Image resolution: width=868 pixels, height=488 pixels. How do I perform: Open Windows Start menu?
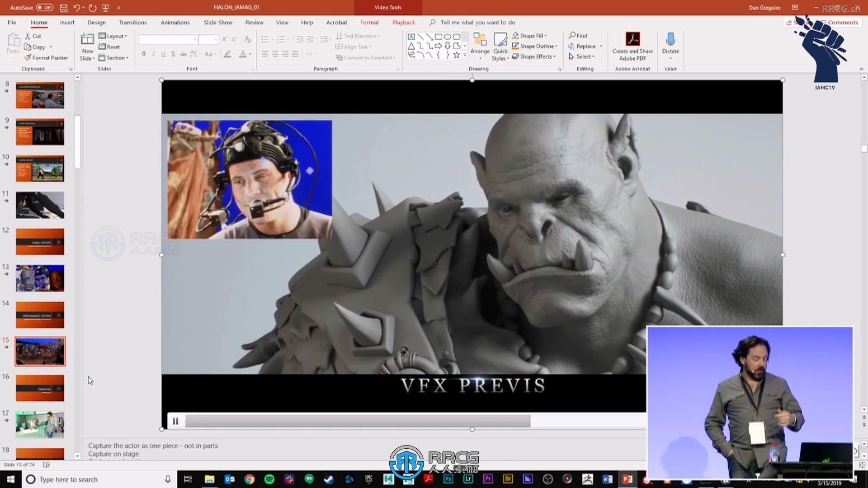[x=11, y=479]
